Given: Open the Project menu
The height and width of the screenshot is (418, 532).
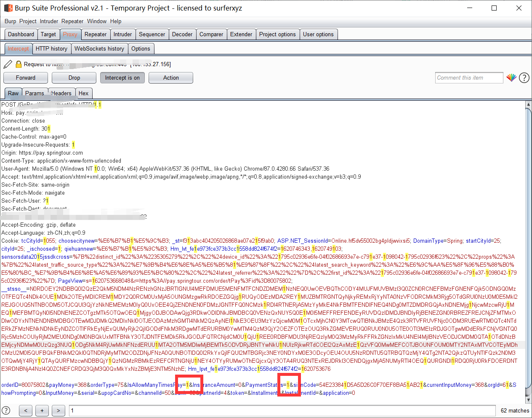Looking at the screenshot, I should [x=28, y=21].
